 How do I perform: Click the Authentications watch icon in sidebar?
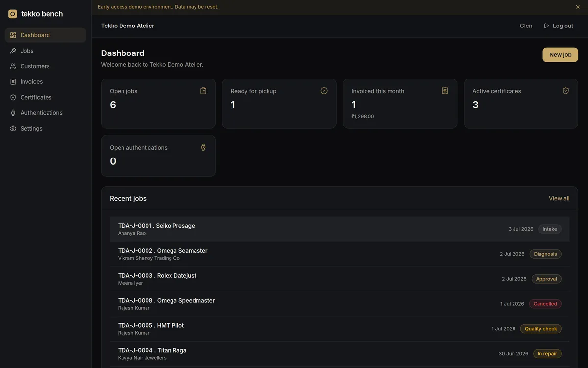coord(13,113)
